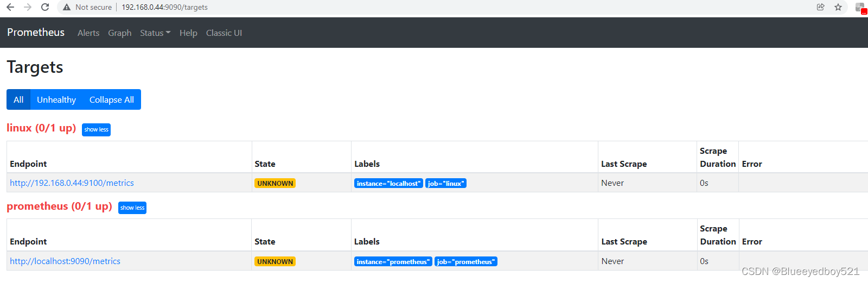Click Never in prometheus Last Scrape cell
Screen dimensions: 868x282
point(612,261)
